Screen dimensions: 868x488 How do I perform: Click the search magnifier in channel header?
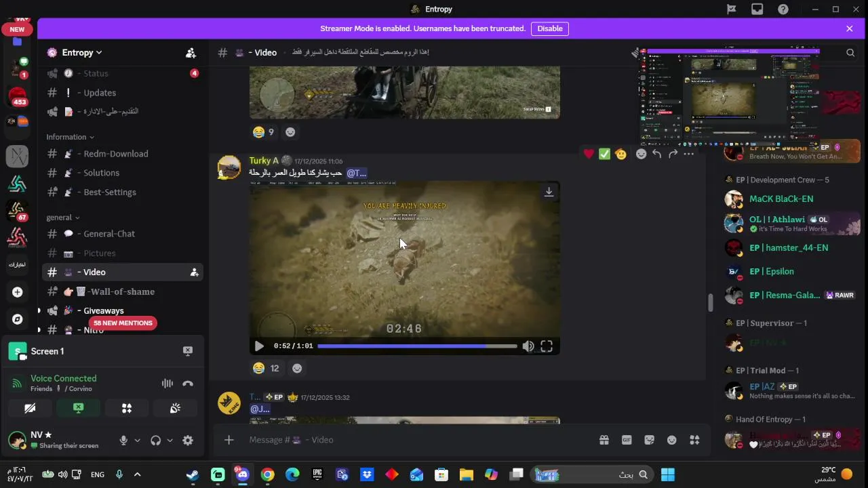coord(850,53)
